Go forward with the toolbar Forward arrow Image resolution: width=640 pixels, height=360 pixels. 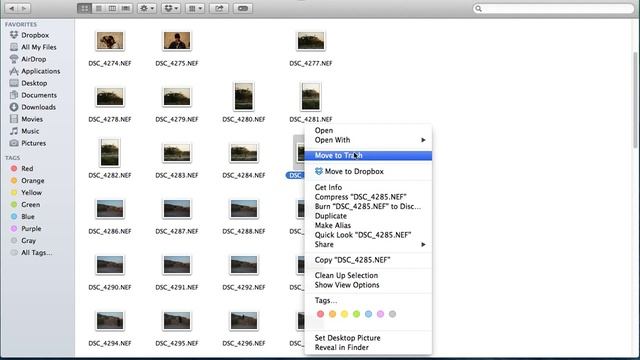click(24, 8)
